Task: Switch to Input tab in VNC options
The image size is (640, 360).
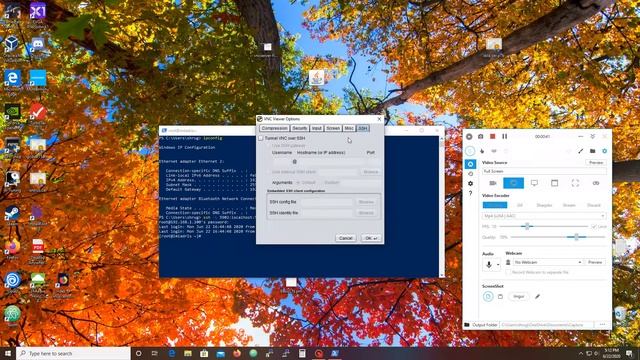Action: pyautogui.click(x=316, y=128)
